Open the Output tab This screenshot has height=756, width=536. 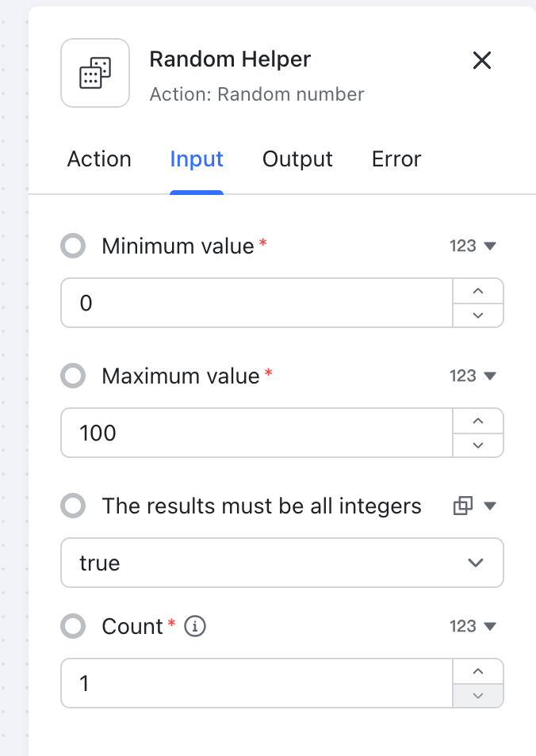[297, 159]
